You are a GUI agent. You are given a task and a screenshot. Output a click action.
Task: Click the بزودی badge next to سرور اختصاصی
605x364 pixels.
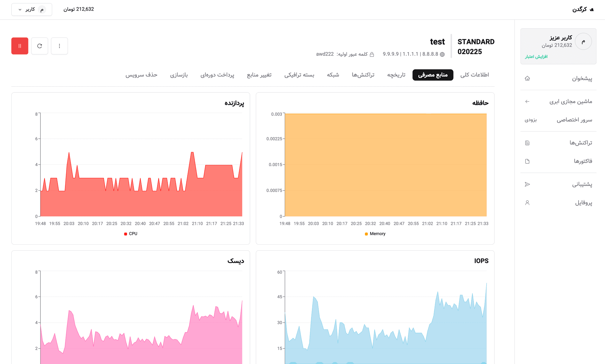click(531, 120)
